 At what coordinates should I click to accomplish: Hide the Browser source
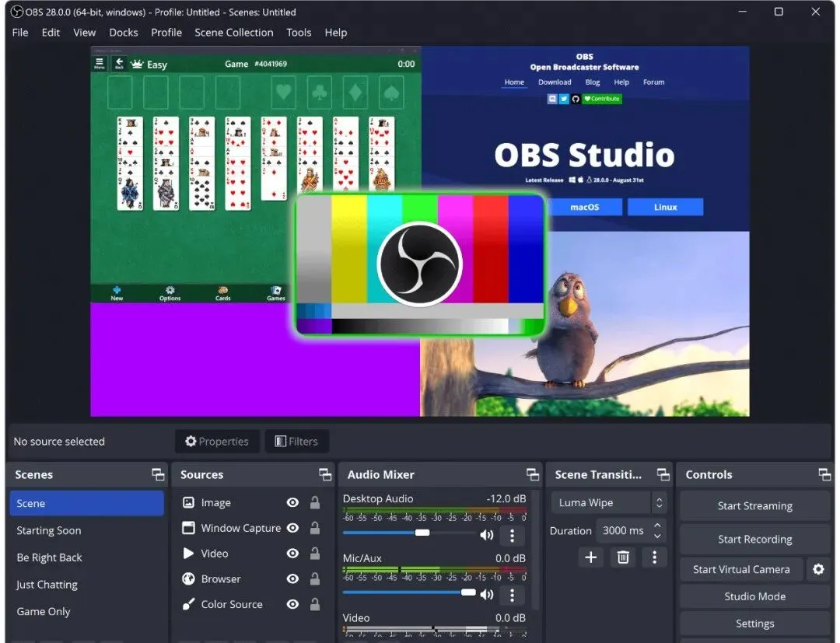click(292, 578)
